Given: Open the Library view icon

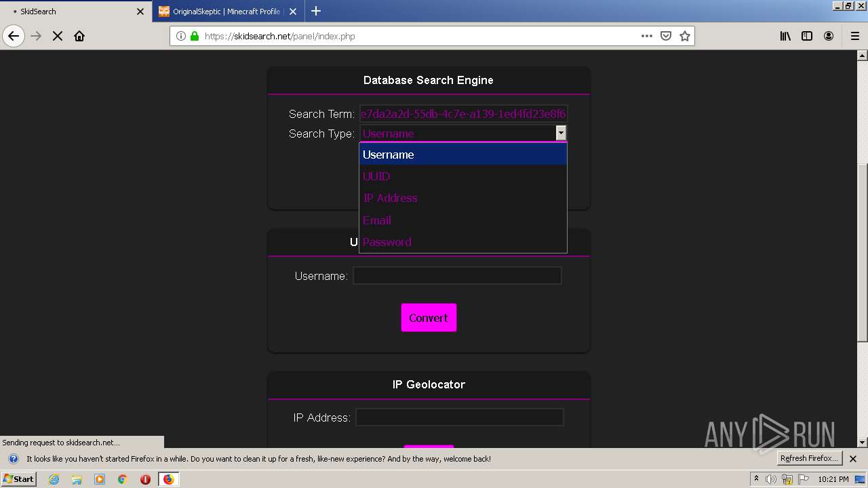Looking at the screenshot, I should (x=785, y=36).
